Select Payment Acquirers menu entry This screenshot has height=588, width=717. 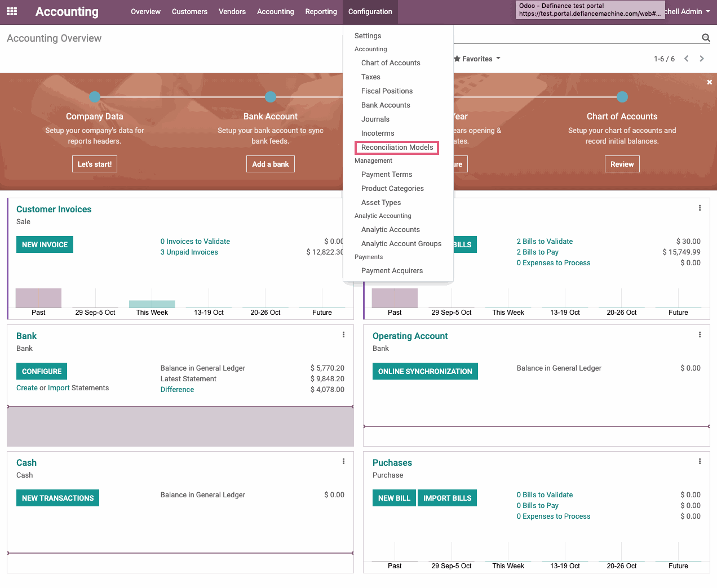tap(392, 270)
